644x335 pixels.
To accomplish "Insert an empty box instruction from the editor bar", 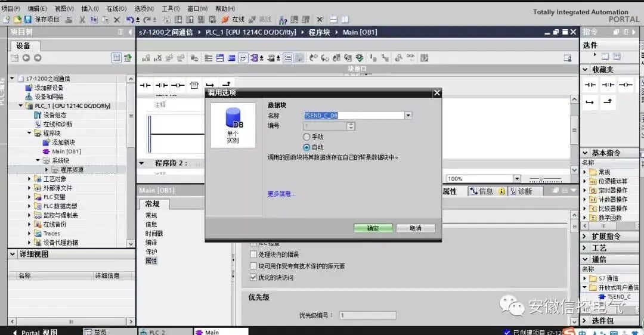I will tap(194, 85).
